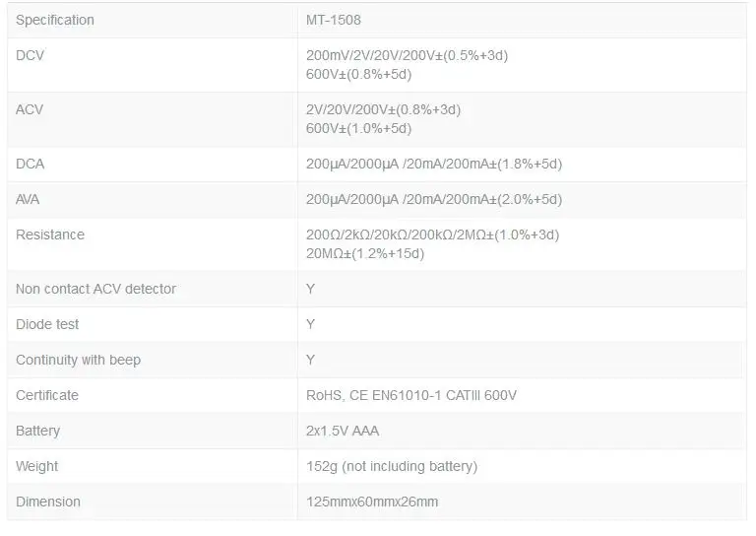Select the DCA ±(1.8%+5d) range value
Image resolution: width=756 pixels, height=536 pixels.
434,164
